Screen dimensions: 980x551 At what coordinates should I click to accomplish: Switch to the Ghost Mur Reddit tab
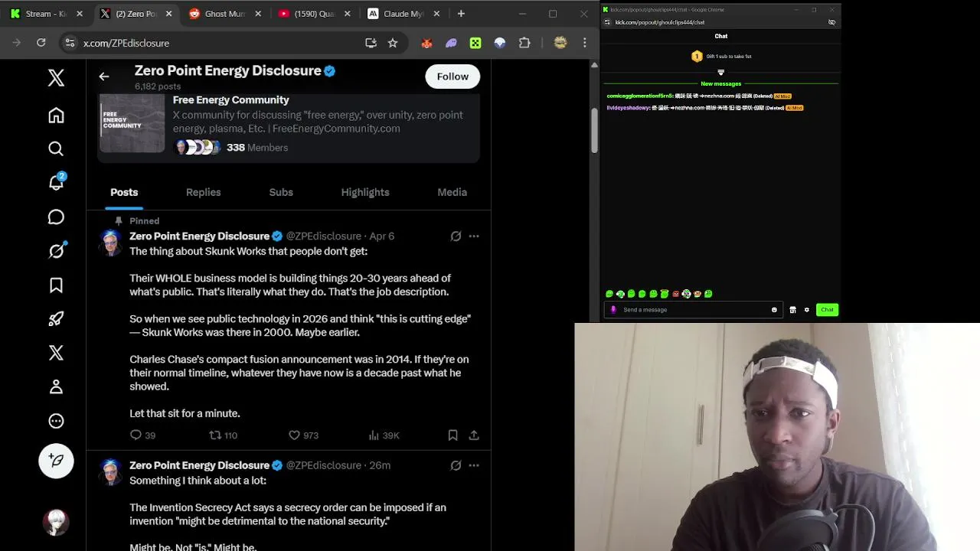(x=224, y=14)
